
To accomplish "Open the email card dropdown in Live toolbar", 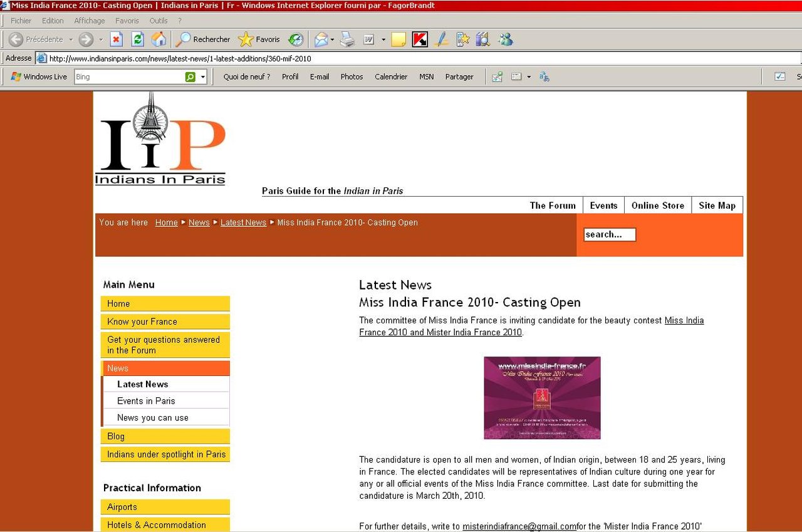I will coord(529,77).
